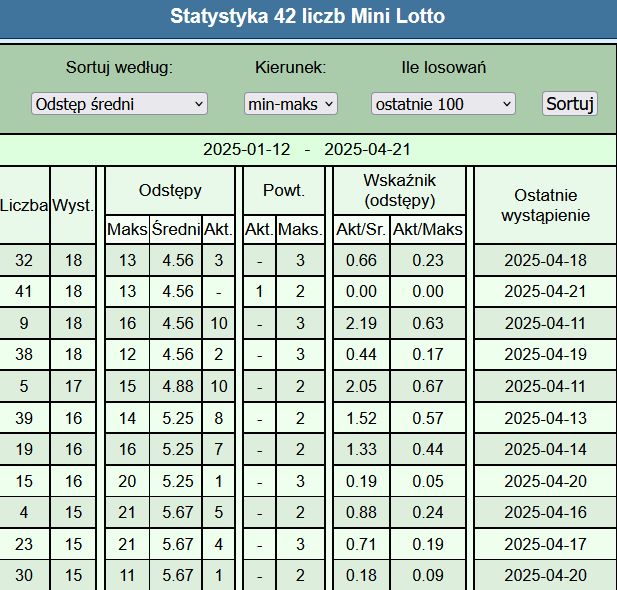Click number 30 in the Liczba column
This screenshot has height=590, width=617.
coord(24,575)
